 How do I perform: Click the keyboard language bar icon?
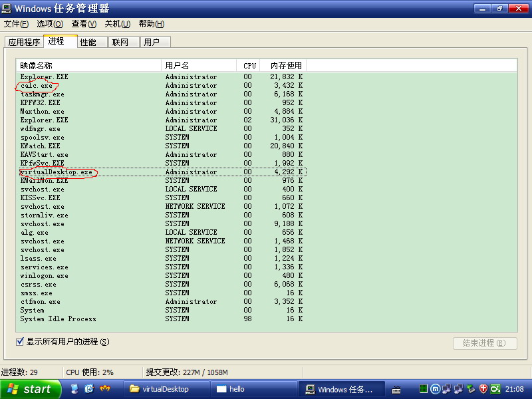[x=396, y=390]
